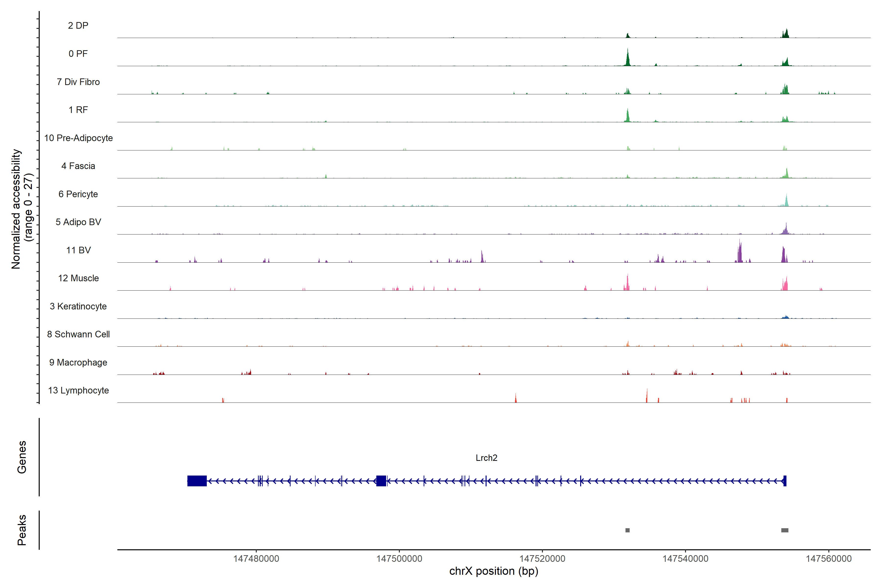The width and height of the screenshot is (882, 588).
Task: Click the left gray peak marker
Action: pyautogui.click(x=627, y=530)
